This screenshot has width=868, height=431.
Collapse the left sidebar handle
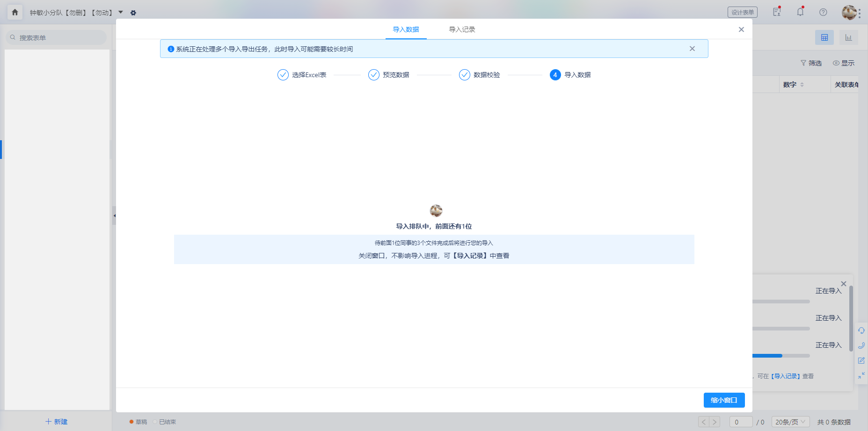(x=114, y=215)
